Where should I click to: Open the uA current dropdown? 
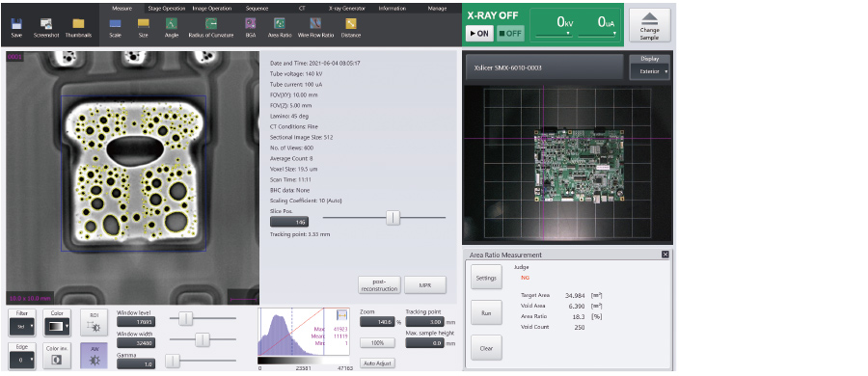614,34
